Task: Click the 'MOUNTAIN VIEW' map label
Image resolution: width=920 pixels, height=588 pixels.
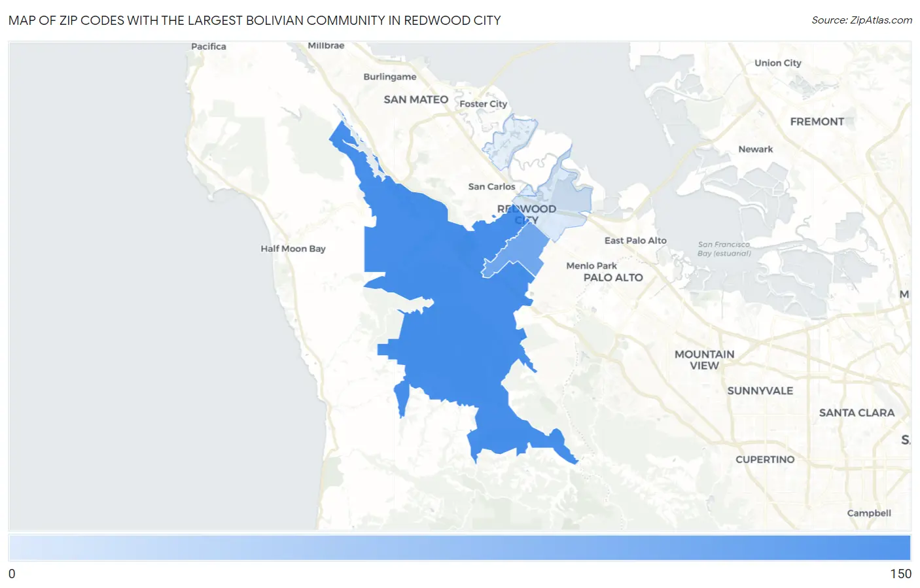Action: [704, 360]
